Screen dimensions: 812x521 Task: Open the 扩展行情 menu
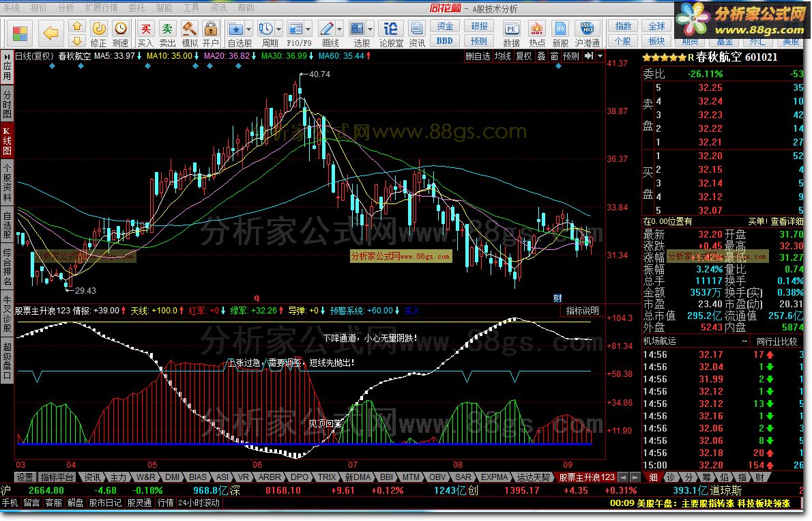tap(102, 8)
